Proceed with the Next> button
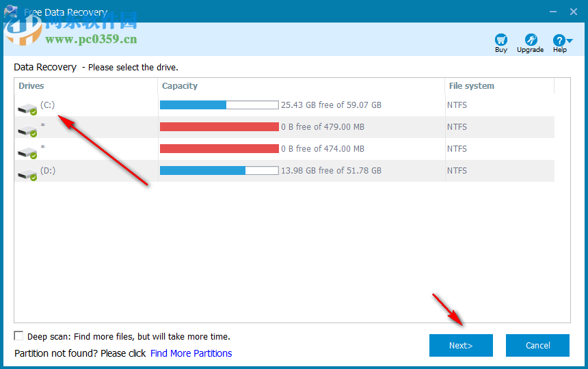 461,345
